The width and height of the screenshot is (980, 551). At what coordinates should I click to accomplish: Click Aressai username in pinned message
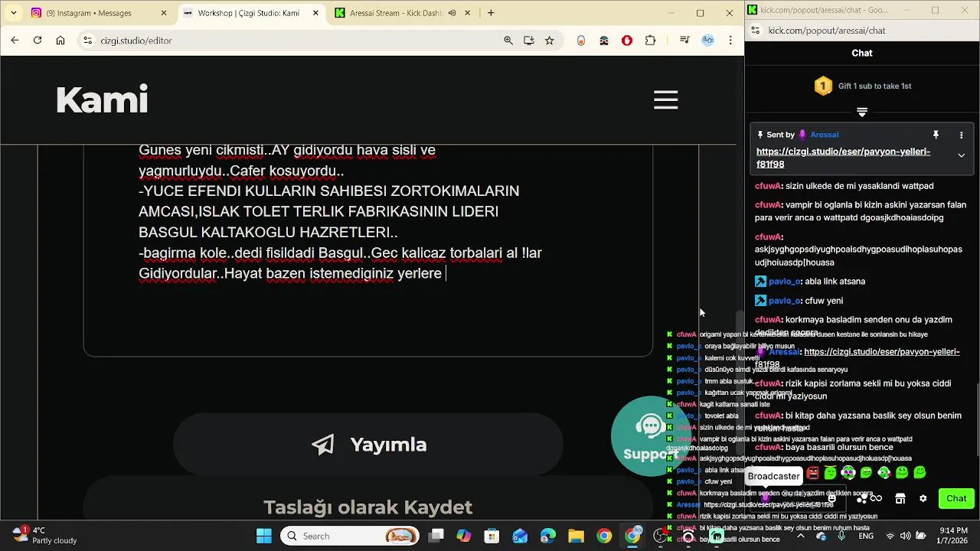(825, 135)
